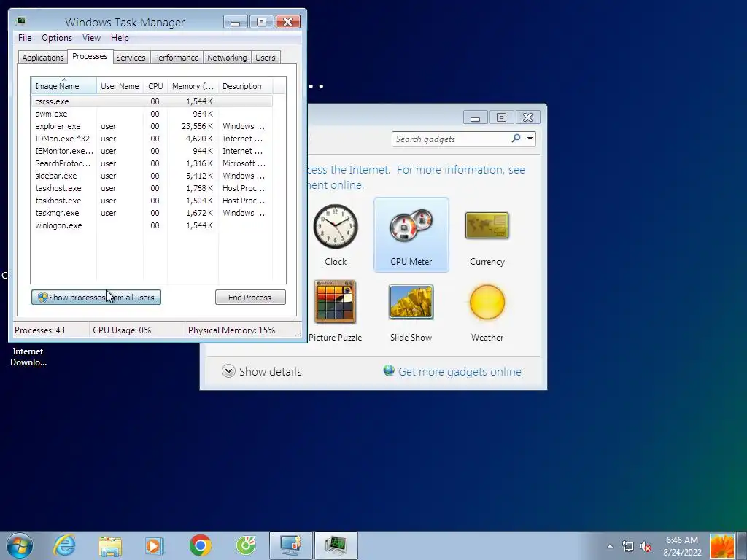Show hidden tray icons arrow
This screenshot has height=560, width=747.
[x=610, y=546]
